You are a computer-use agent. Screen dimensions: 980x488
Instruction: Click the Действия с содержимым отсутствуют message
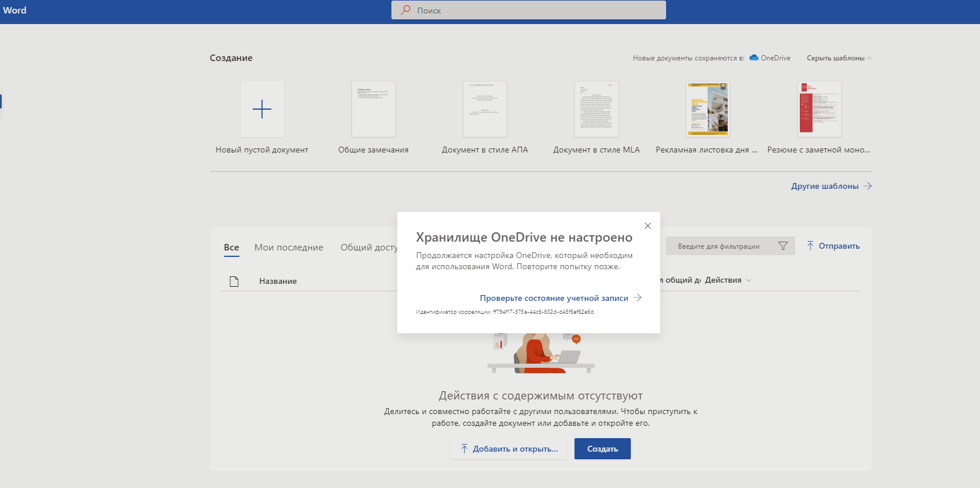540,396
